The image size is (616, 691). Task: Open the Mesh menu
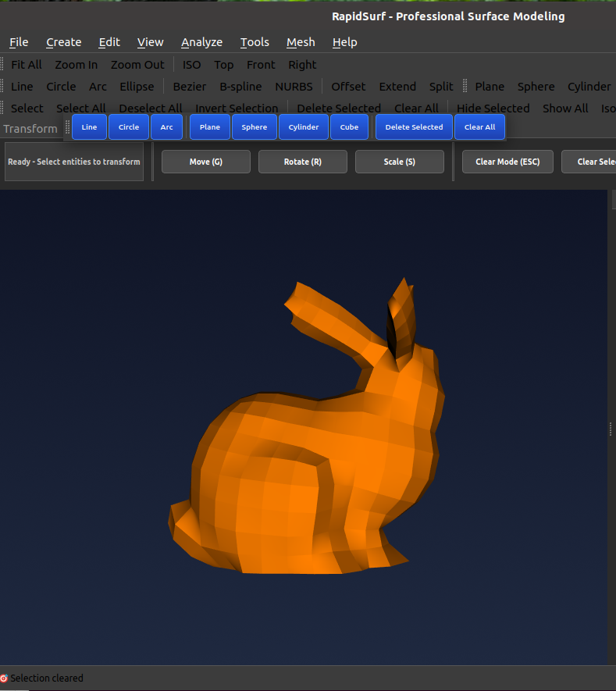(301, 42)
